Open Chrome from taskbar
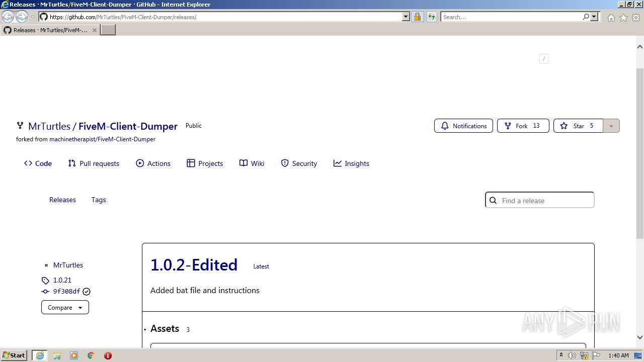Screen dimensions: 644x362 click(x=91, y=355)
